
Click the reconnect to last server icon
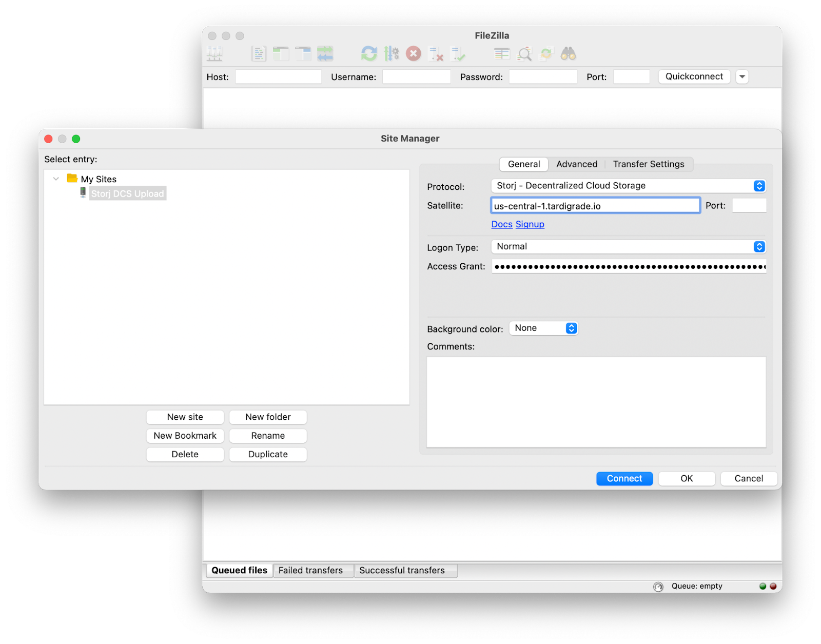point(458,53)
